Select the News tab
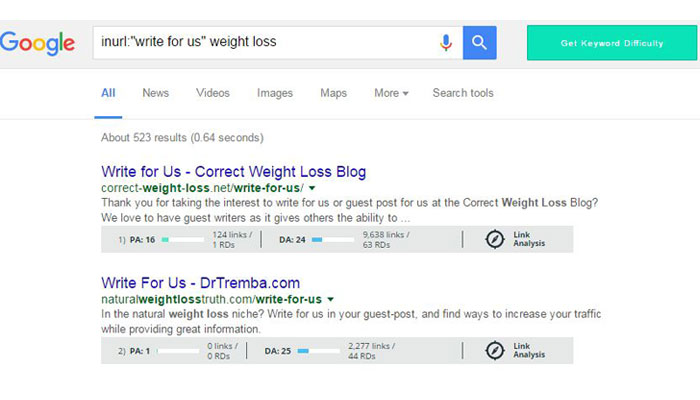The width and height of the screenshot is (700, 400). coord(155,93)
